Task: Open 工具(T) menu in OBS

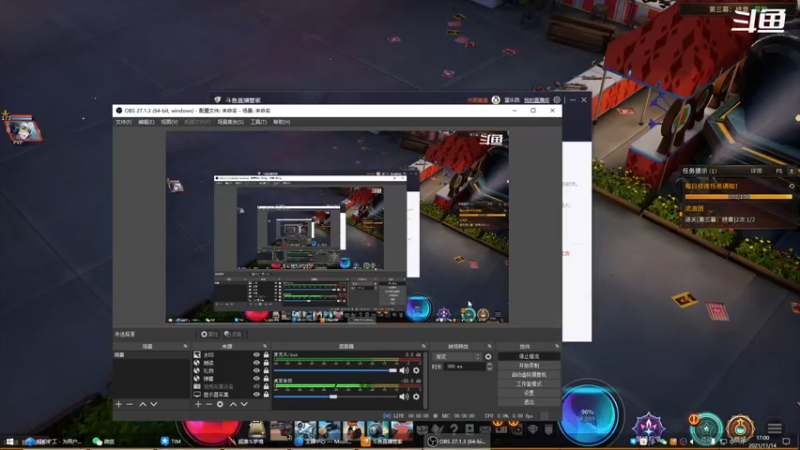Action: (x=259, y=122)
